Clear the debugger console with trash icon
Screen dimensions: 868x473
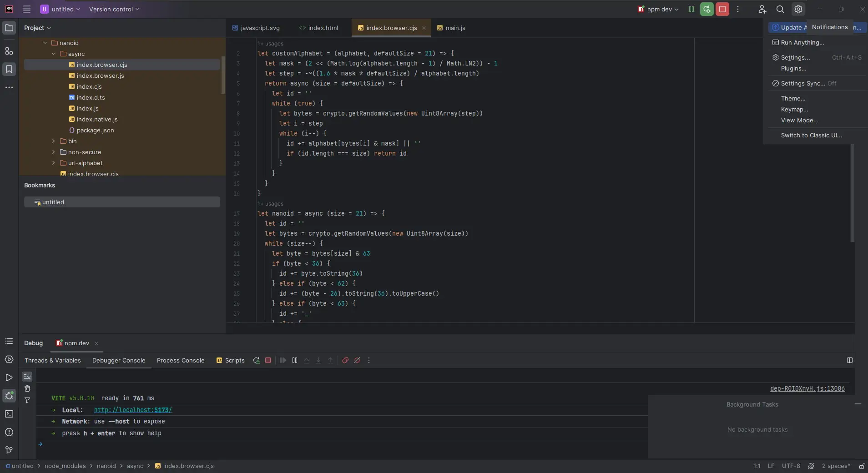(27, 388)
